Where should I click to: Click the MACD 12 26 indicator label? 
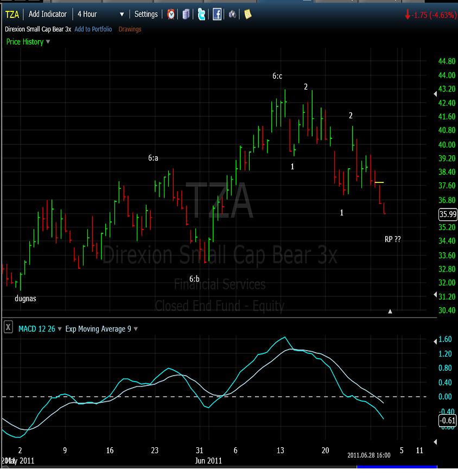click(x=37, y=329)
